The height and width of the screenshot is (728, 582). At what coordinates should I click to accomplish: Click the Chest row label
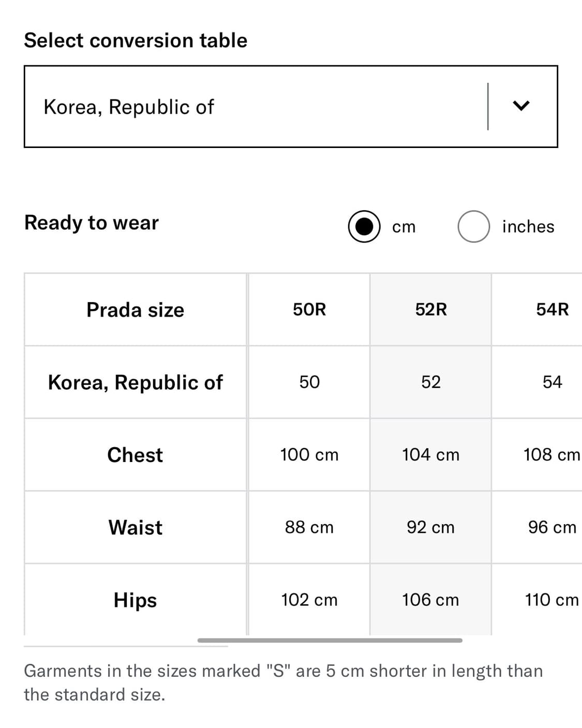click(135, 455)
